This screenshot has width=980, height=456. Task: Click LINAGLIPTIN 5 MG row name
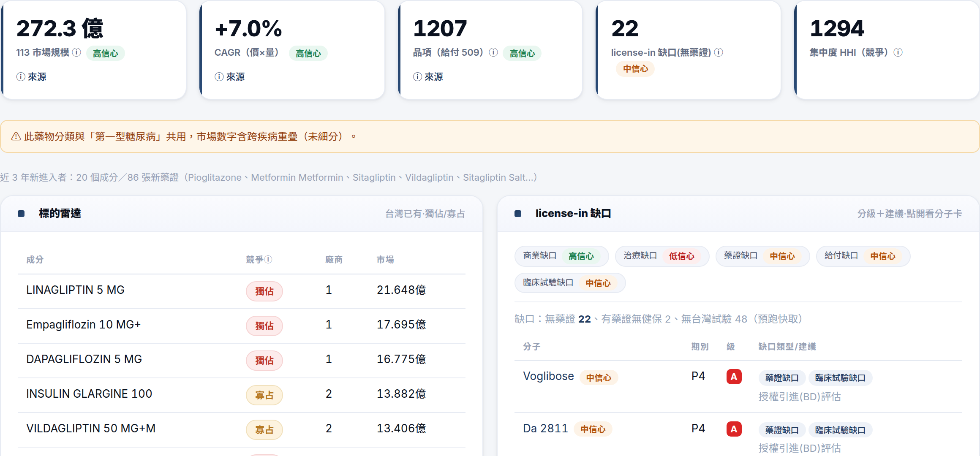click(76, 290)
